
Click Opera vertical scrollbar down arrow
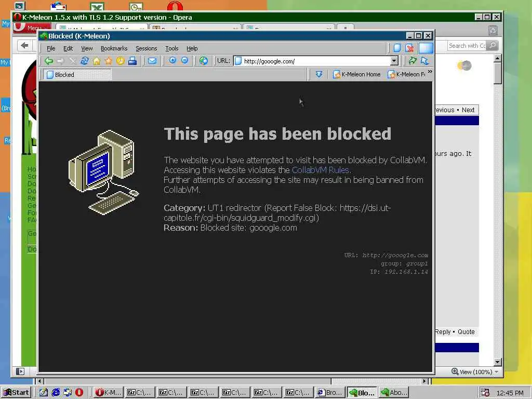497,362
